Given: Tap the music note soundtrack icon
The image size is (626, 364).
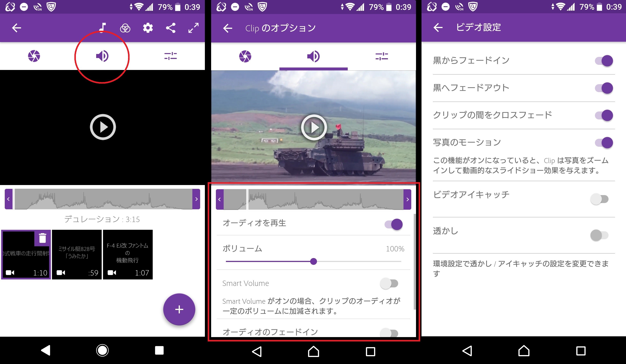Looking at the screenshot, I should (x=103, y=27).
